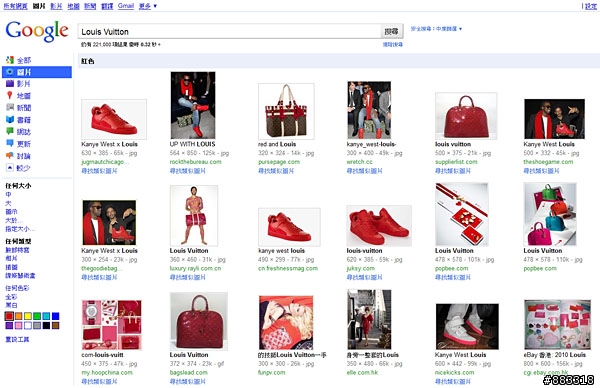Click 影片 (Videos) in the top navigation bar

pos(56,6)
